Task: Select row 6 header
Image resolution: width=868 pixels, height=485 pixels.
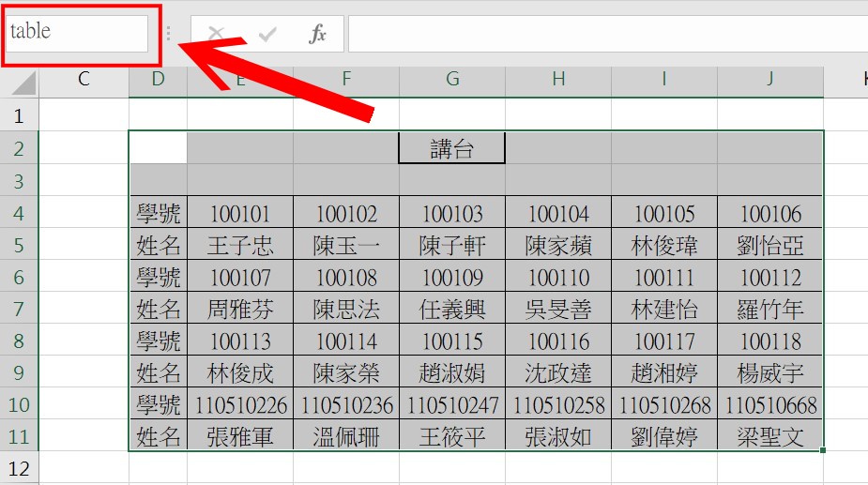Action: (19, 277)
